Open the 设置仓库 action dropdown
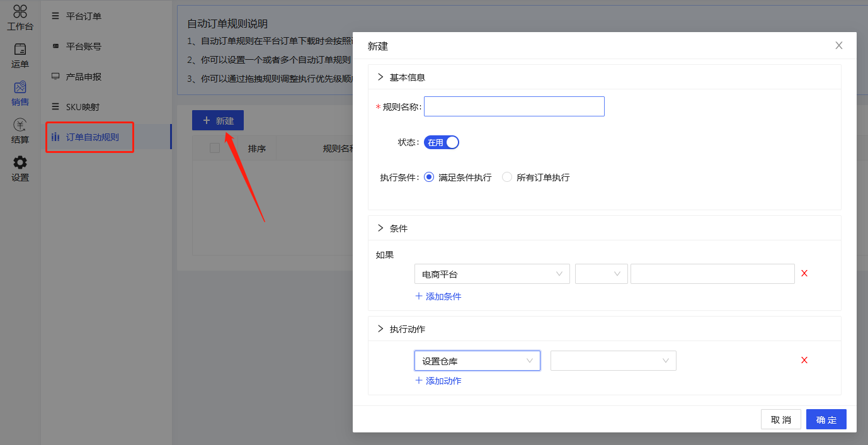Viewport: 868px width, 445px height. pos(477,361)
